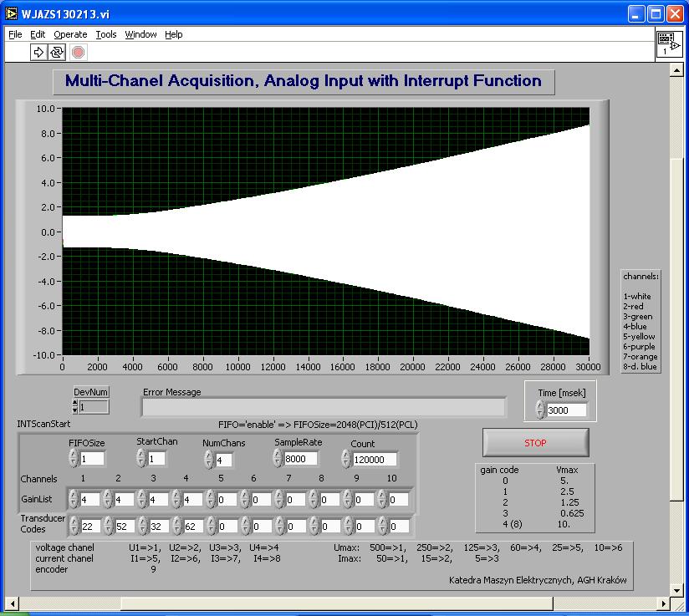Click Transducer Codes channel 6 field
689x616 pixels.
point(263,526)
